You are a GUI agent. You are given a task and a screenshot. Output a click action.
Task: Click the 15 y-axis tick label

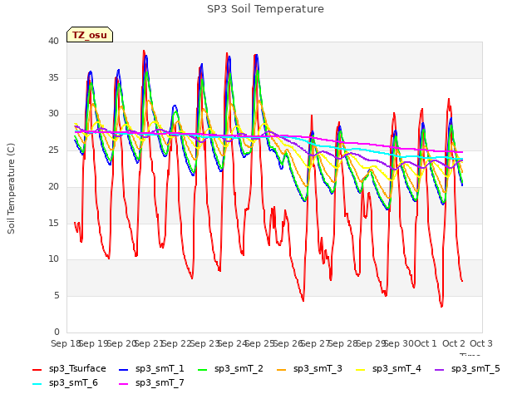point(53,223)
